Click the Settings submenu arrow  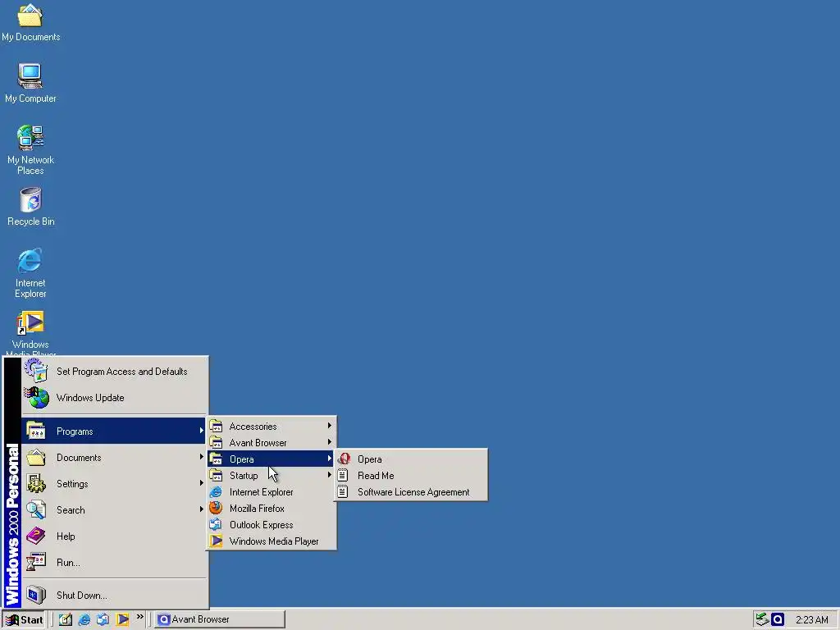(201, 482)
